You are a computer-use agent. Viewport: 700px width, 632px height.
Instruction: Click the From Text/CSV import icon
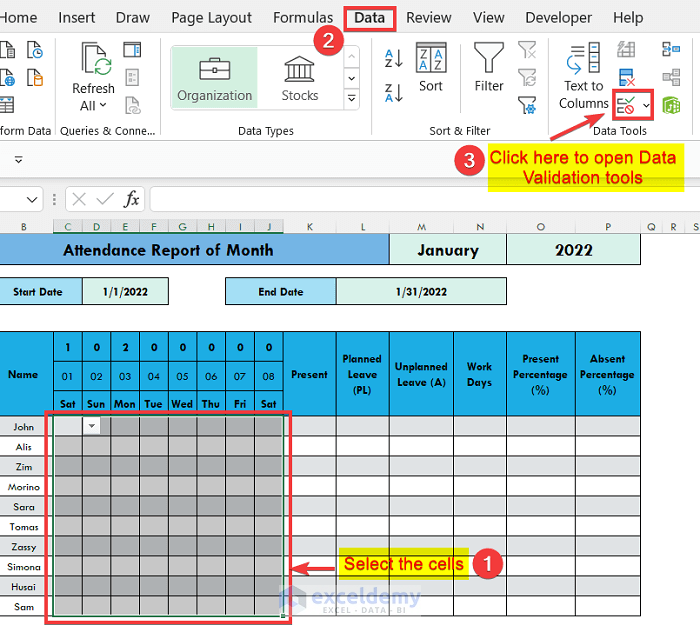click(x=6, y=50)
